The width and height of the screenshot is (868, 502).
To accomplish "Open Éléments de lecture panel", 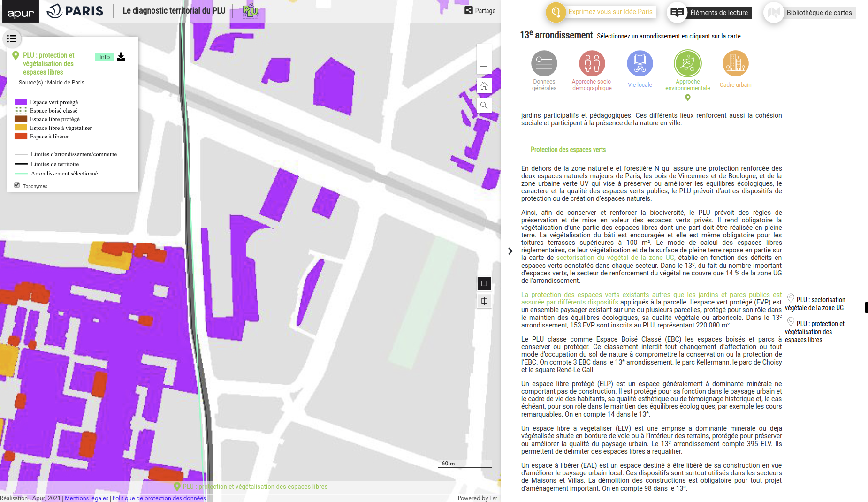I will (x=710, y=13).
